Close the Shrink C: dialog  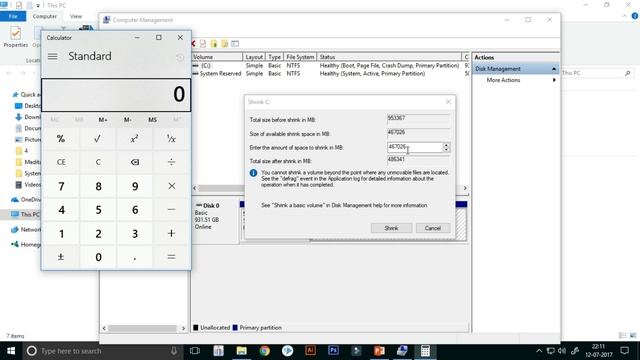pos(448,102)
